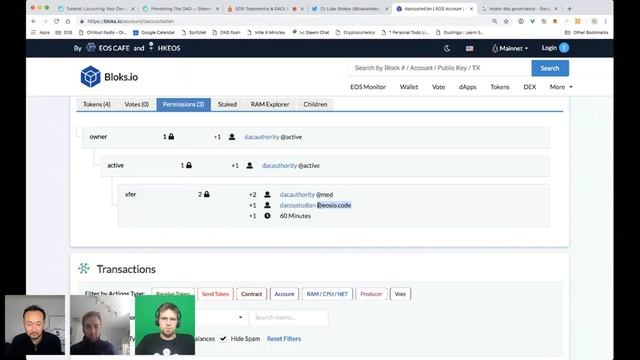Viewport: 640px width, 360px height.
Task: Click browser back arrow
Action: [x=34, y=21]
